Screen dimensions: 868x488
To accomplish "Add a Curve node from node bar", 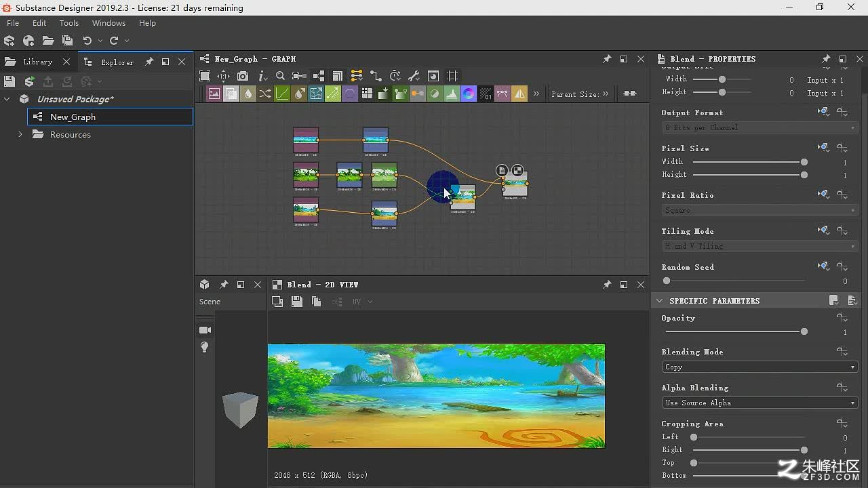I will coord(282,94).
